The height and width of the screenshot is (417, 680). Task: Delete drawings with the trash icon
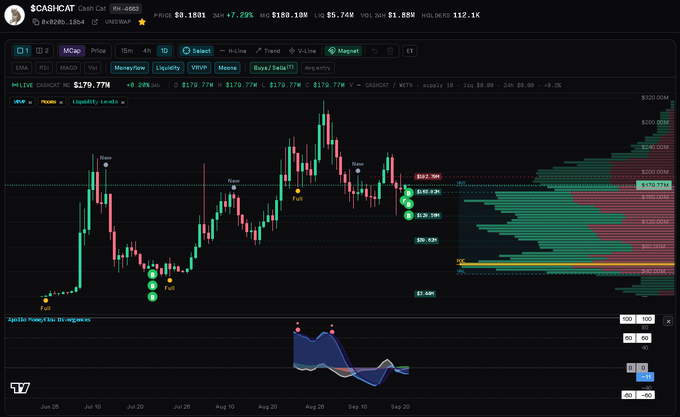390,51
